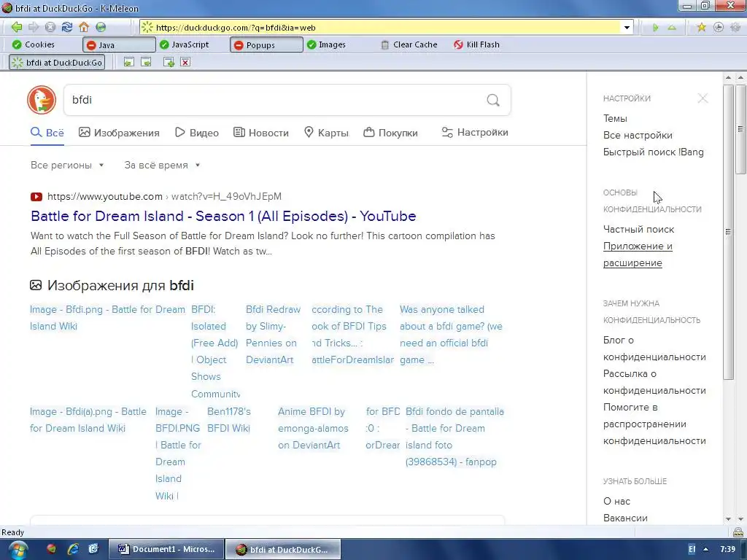Viewport: 747px width, 560px height.
Task: Click the YouTube favicon of first result
Action: coord(36,197)
